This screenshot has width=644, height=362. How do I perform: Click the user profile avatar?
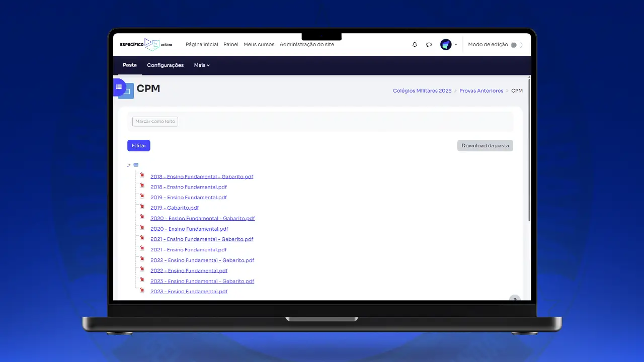446,45
